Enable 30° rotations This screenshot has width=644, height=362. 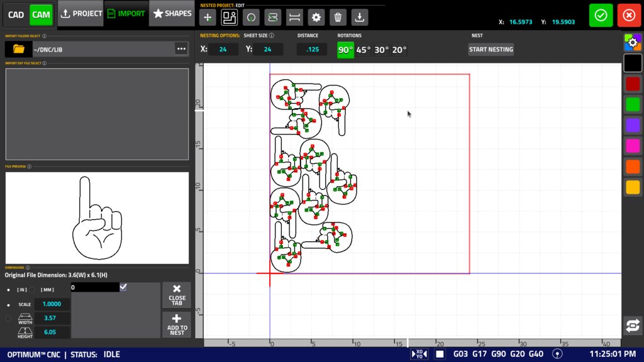(x=382, y=50)
